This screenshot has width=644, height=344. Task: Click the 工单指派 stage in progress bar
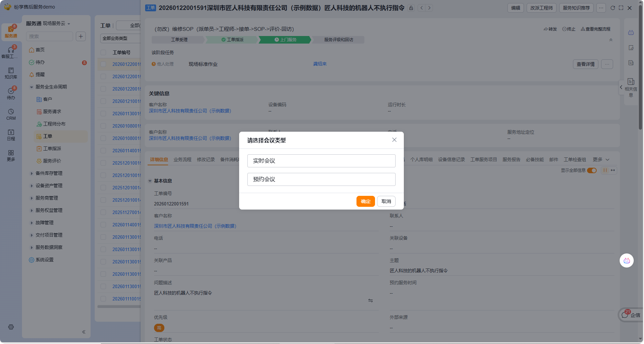click(x=232, y=40)
